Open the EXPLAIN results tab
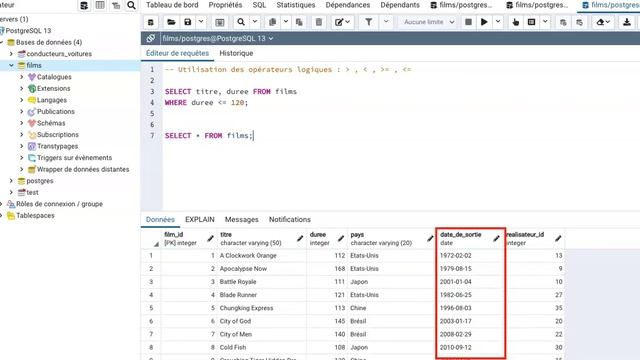 click(x=200, y=220)
